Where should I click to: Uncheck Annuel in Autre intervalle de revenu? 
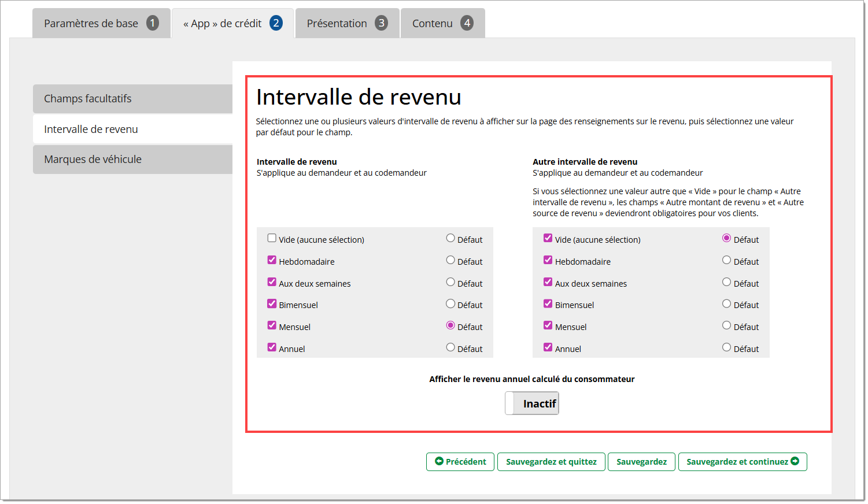point(548,347)
